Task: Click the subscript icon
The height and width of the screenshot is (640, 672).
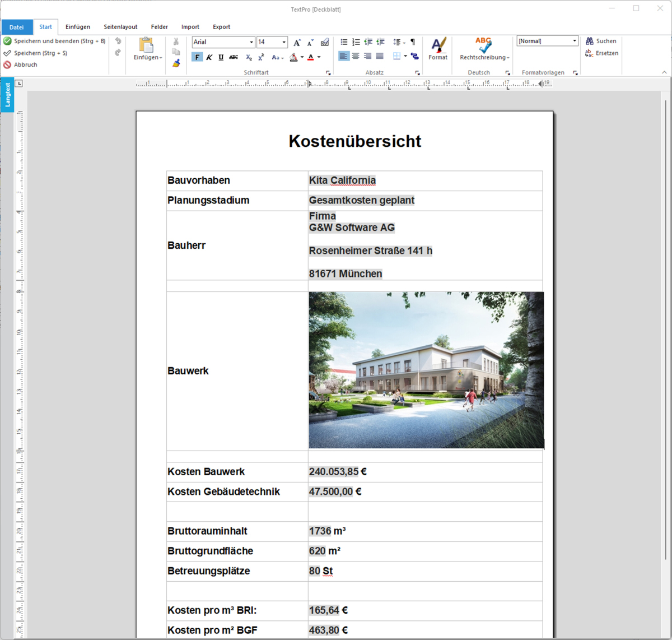Action: pyautogui.click(x=249, y=57)
